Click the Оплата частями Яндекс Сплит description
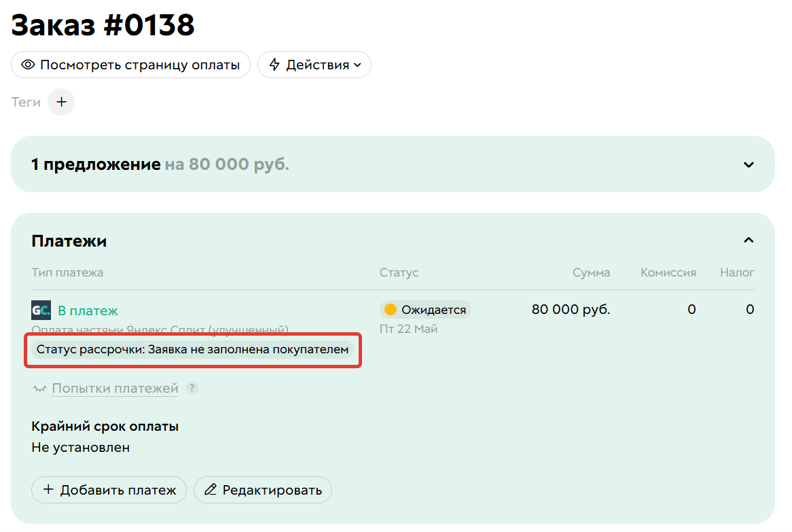 tap(160, 330)
